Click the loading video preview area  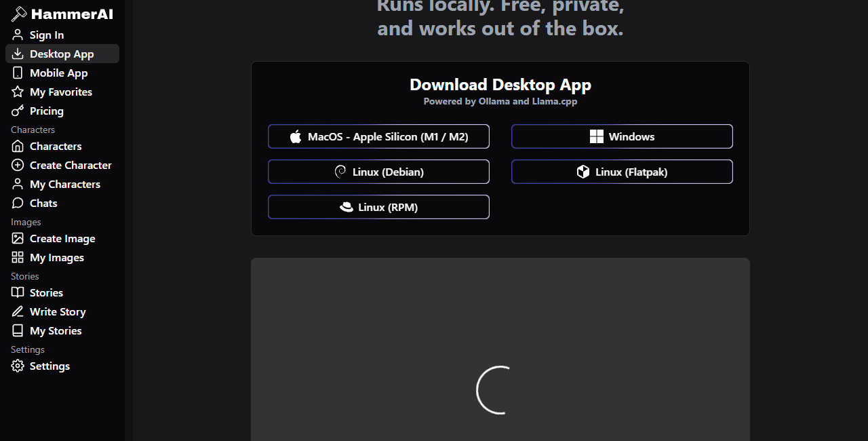[x=500, y=349]
